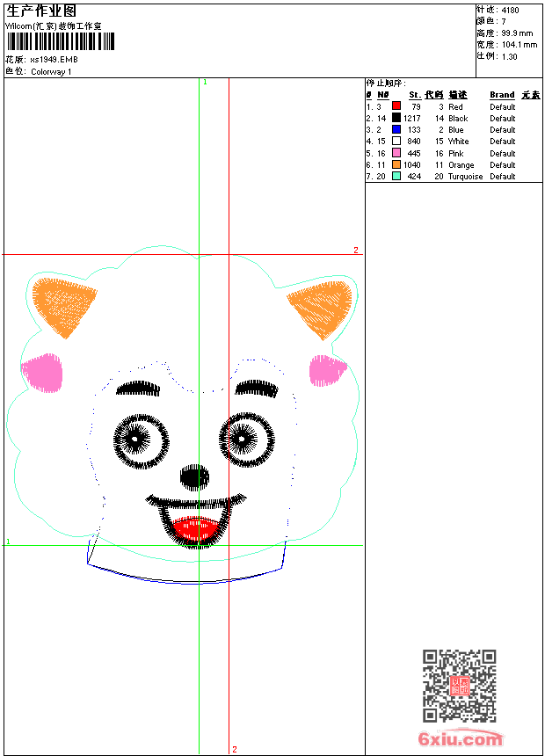Select the Red description text
545x756 pixels.
[455, 106]
